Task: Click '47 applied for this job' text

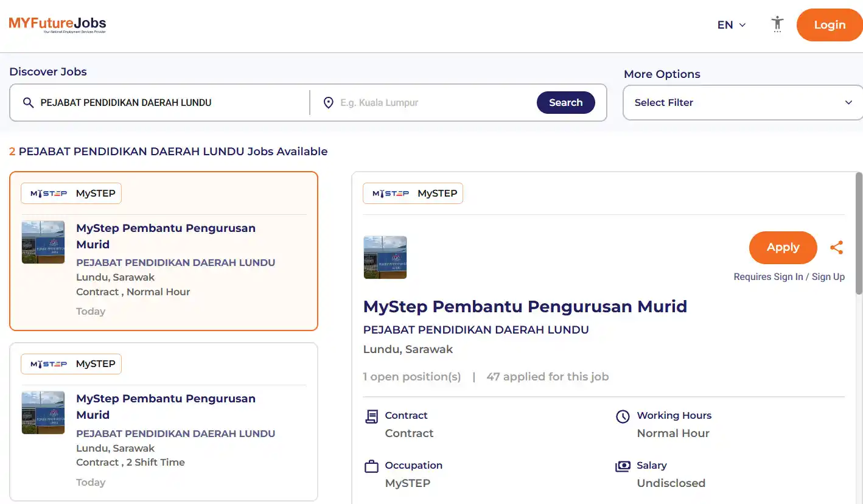Action: [548, 377]
